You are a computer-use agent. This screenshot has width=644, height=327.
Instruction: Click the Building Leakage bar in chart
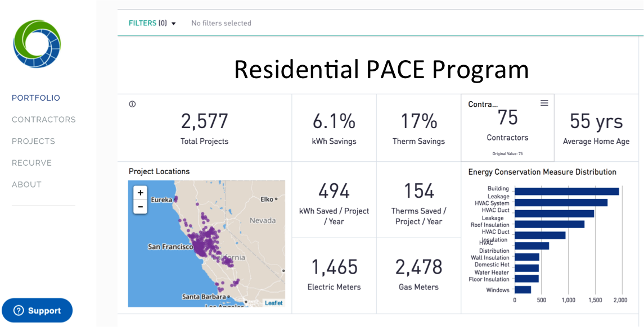click(566, 192)
